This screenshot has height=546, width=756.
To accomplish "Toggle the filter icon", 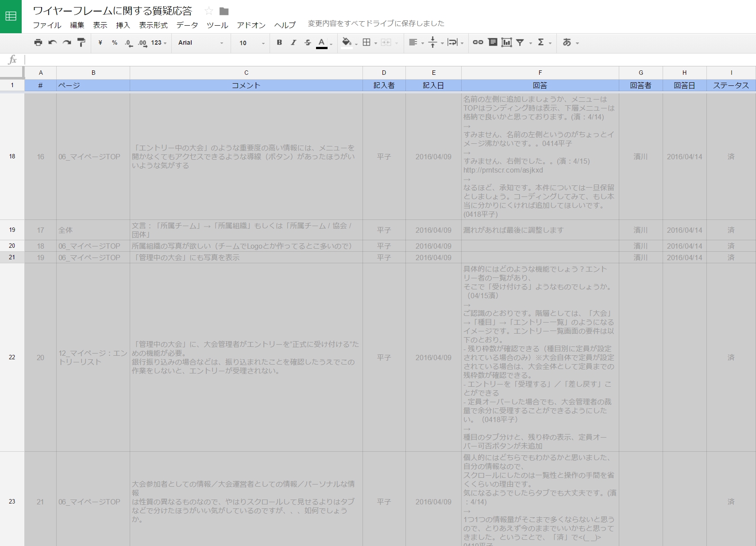I will pos(521,42).
